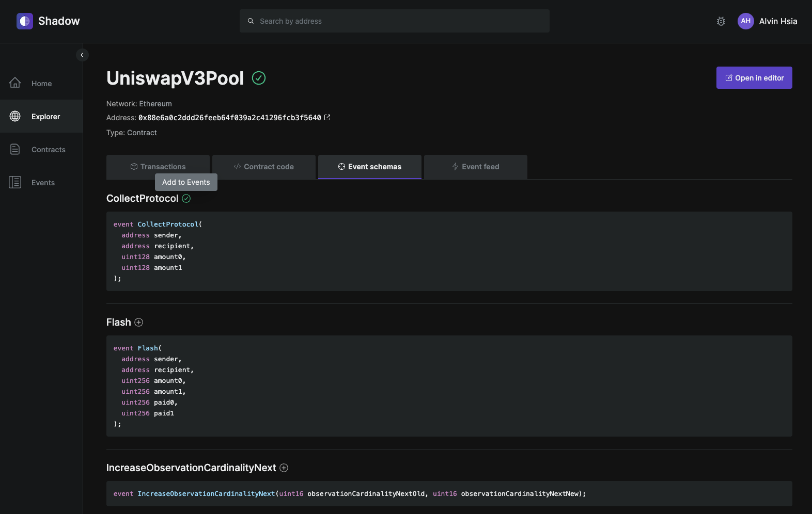
Task: Add the Flash event to Events
Action: (x=138, y=323)
